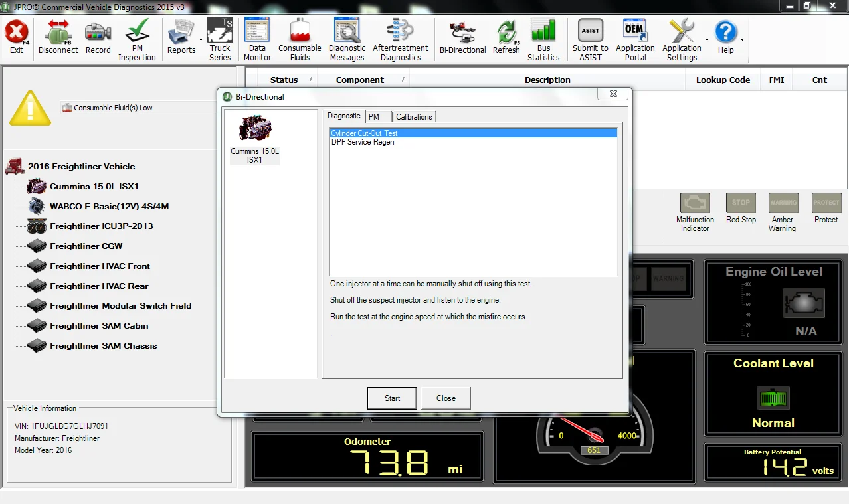Click the Start button
Viewport: 849px width, 504px height.
(392, 398)
